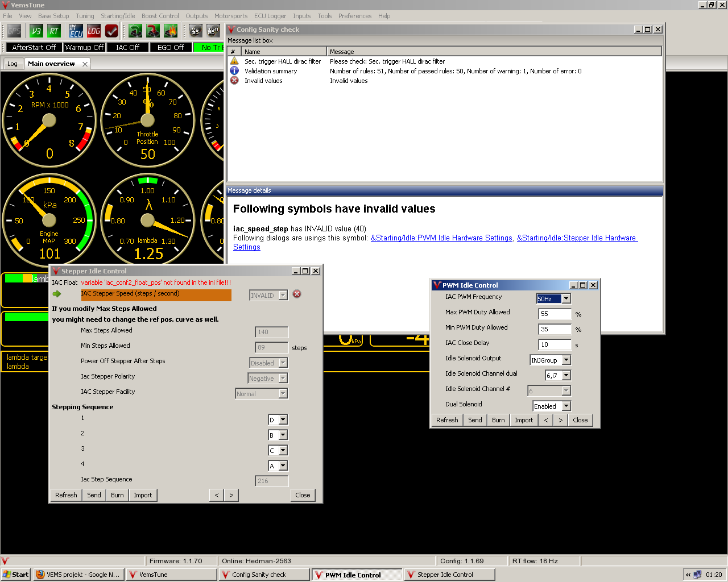
Task: Click the Min PWM Duty Allowed field
Action: pyautogui.click(x=555, y=329)
